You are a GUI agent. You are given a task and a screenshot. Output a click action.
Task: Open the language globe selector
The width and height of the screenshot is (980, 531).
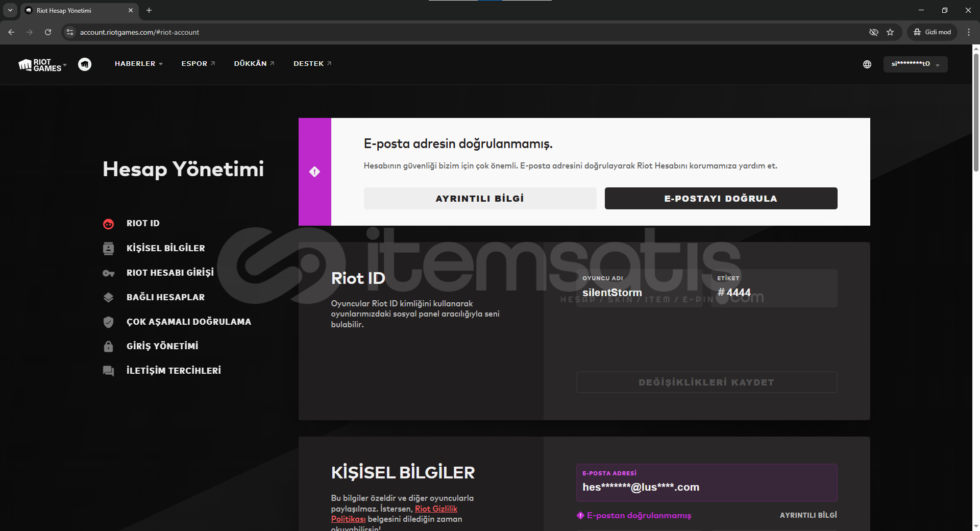pos(867,64)
